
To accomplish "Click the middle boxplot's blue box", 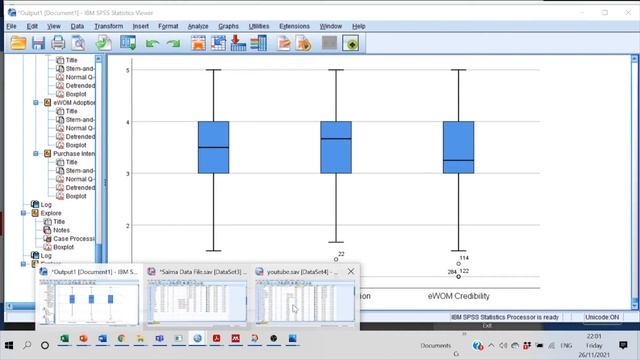I will click(336, 147).
